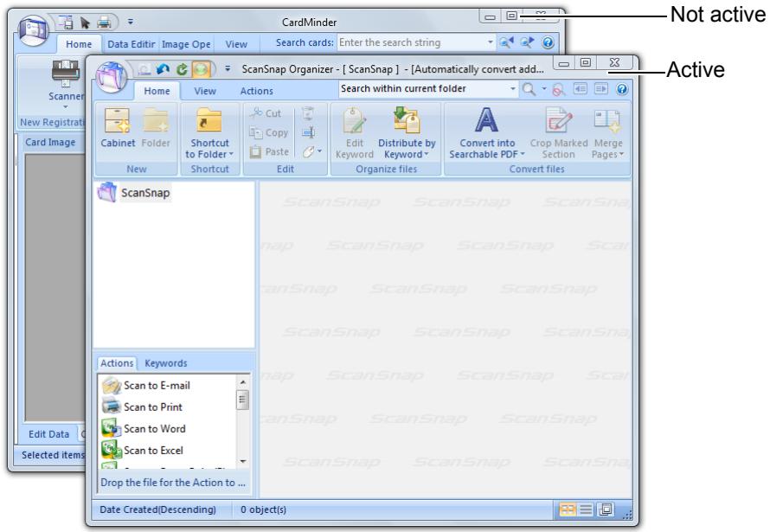Switch to thumbnail view in status bar
This screenshot has height=532, width=770.
[568, 510]
